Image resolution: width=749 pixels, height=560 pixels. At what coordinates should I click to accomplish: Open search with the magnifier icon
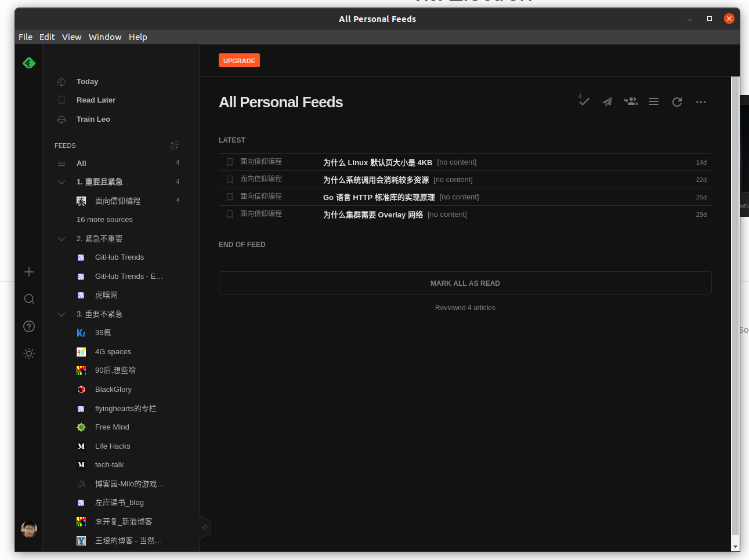pyautogui.click(x=29, y=299)
